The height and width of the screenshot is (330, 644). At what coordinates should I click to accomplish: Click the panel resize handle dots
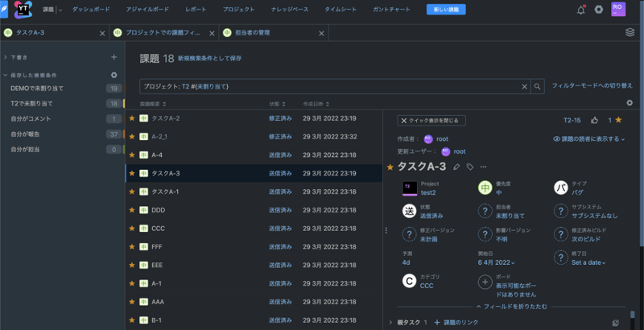pyautogui.click(x=386, y=230)
